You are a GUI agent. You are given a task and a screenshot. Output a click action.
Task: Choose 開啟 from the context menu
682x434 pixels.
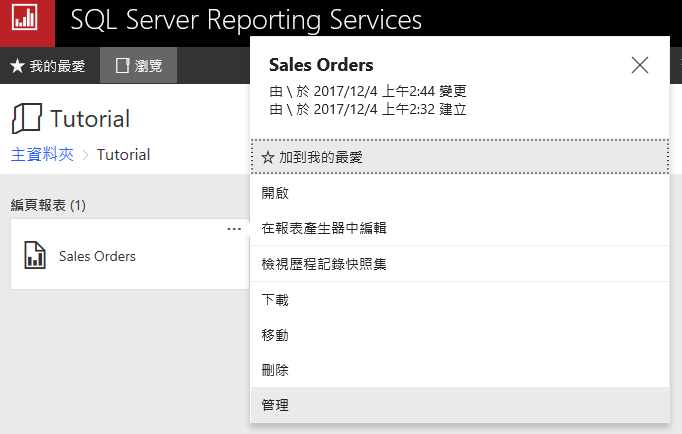coord(275,193)
